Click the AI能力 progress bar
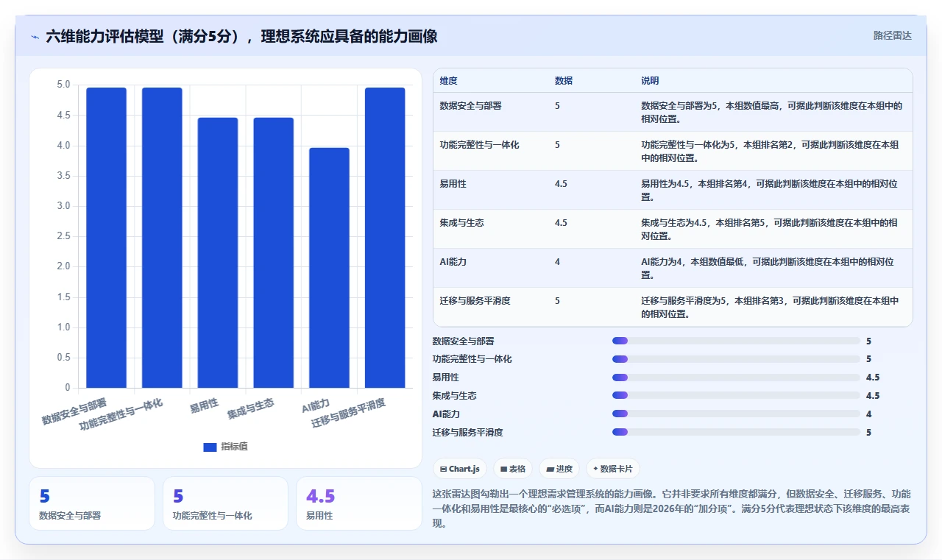The image size is (942, 560). [x=736, y=414]
